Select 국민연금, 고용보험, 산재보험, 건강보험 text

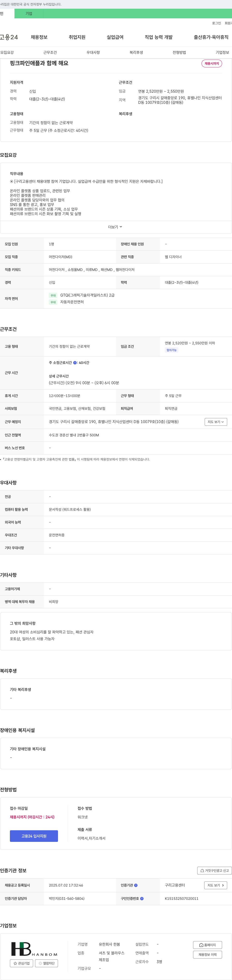(77, 409)
